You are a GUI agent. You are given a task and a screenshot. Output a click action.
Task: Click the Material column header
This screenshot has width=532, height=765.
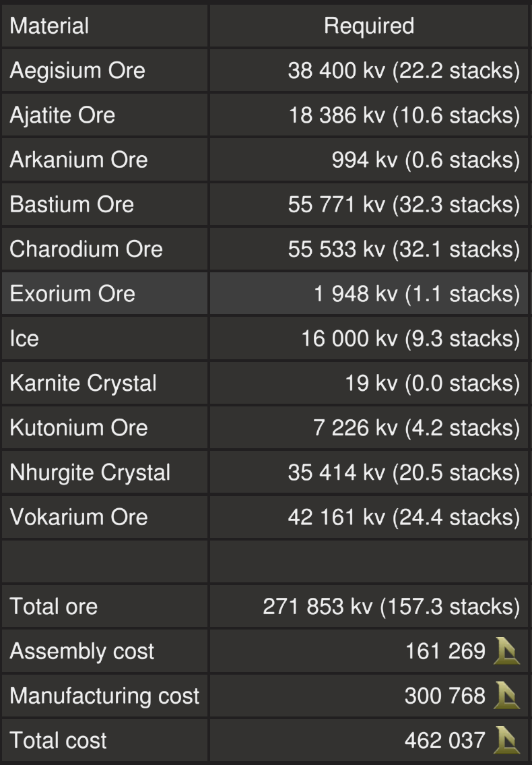49,26
